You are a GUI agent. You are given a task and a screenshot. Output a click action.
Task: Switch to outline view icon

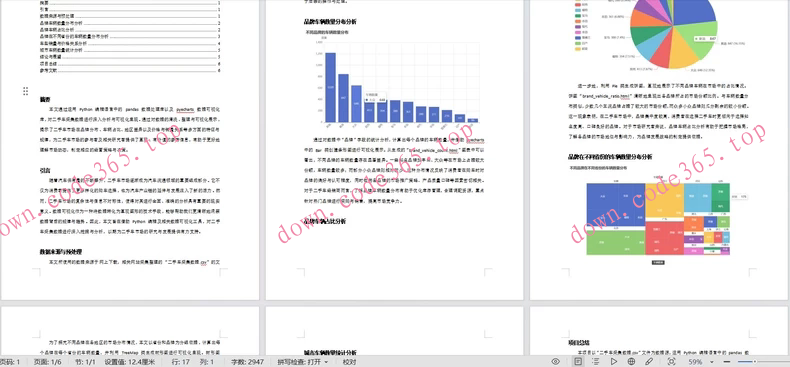[596, 361]
